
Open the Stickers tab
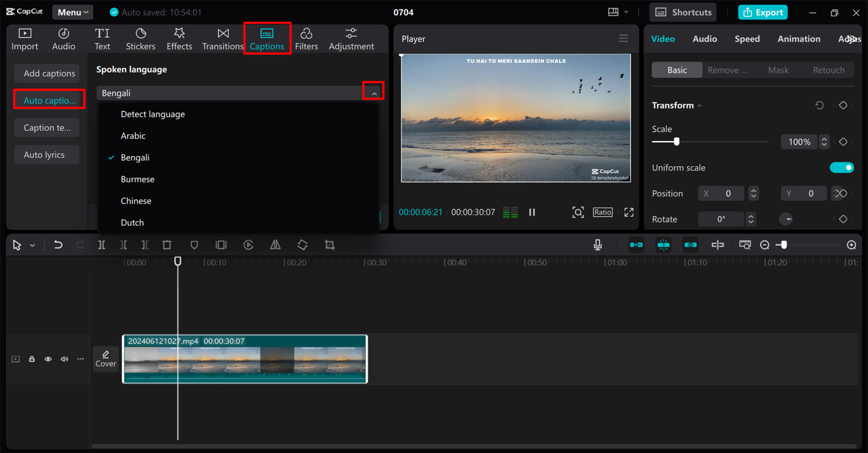tap(140, 39)
